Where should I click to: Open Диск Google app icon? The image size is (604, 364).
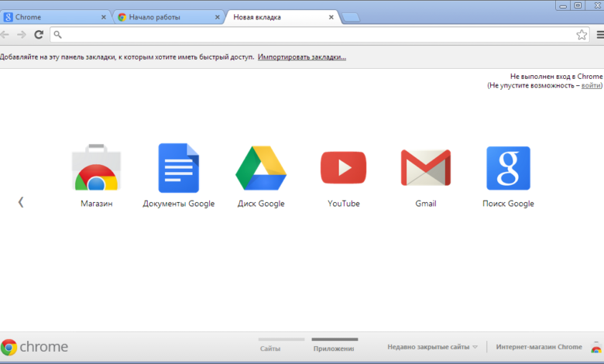click(261, 169)
